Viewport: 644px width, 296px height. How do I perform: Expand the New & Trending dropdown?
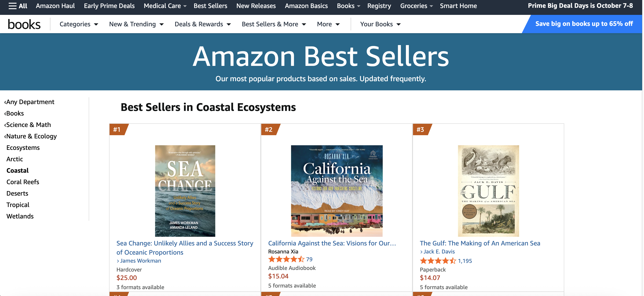point(136,24)
